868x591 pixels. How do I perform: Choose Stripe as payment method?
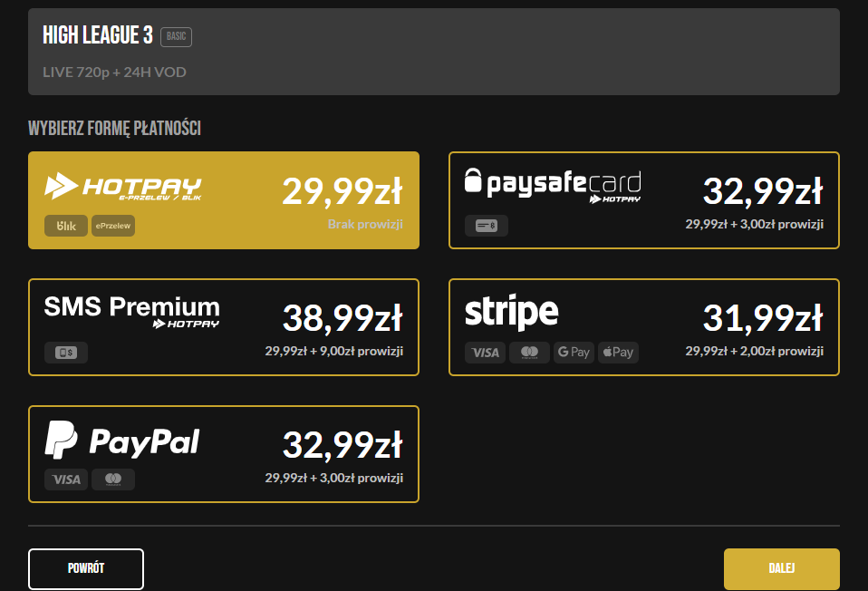[x=644, y=327]
